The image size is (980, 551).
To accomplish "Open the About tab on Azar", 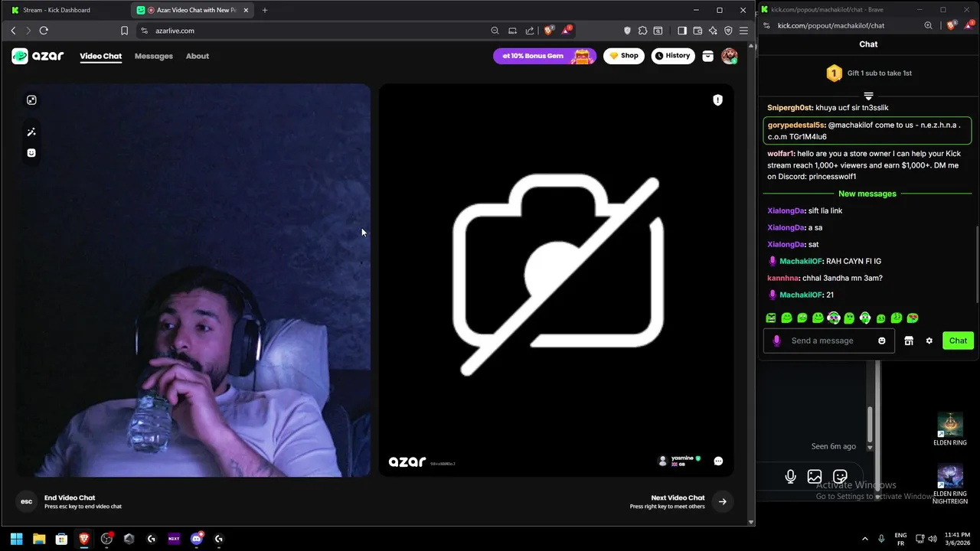I will pos(197,56).
